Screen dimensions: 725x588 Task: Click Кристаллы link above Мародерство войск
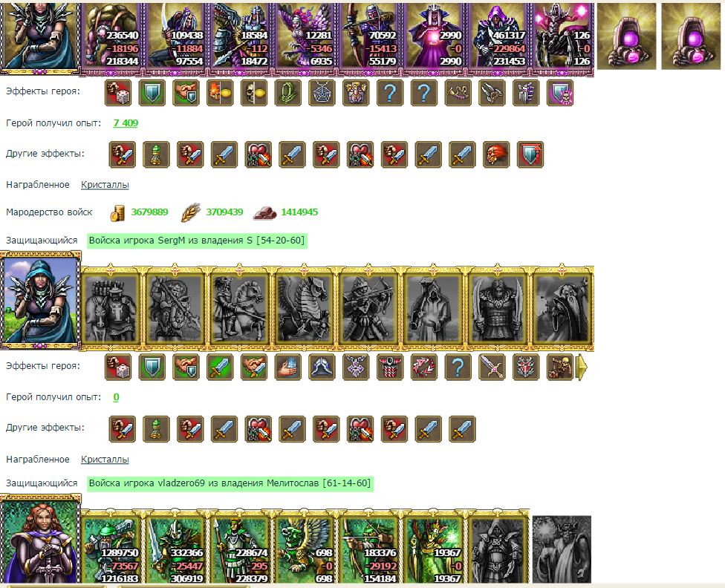105,185
